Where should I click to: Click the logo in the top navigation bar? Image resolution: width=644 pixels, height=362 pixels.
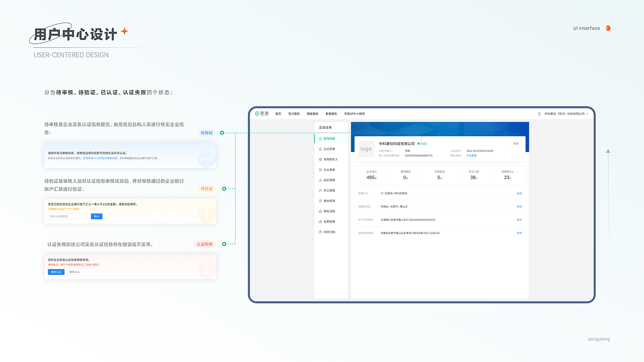(x=261, y=114)
